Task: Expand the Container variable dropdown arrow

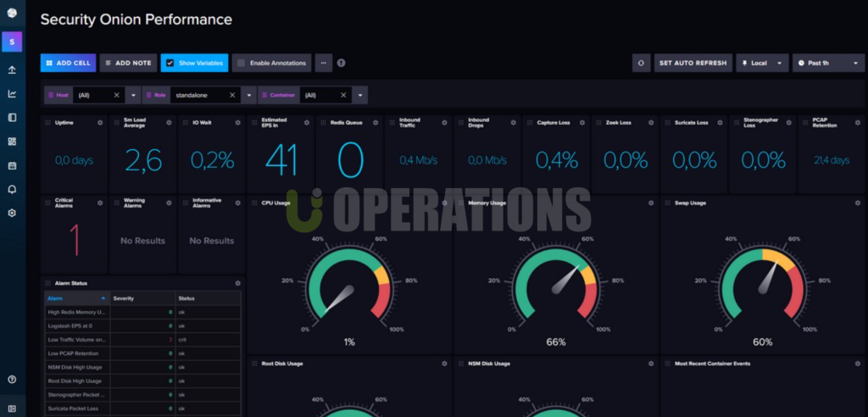Action: coord(359,95)
